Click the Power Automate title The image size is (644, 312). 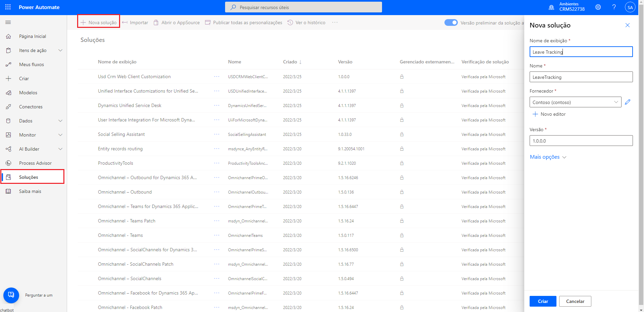39,7
